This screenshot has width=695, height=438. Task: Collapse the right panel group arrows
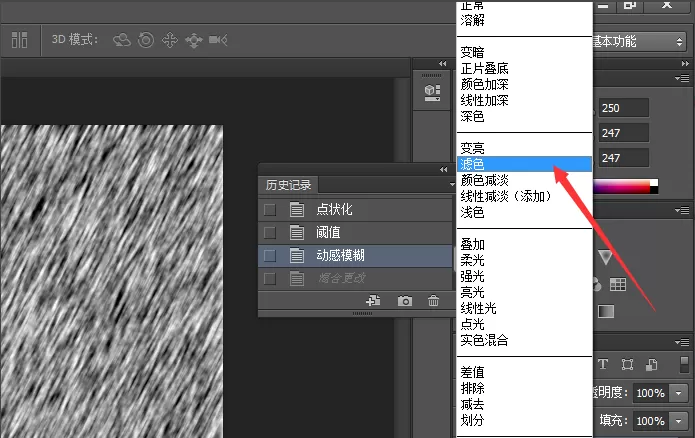[x=685, y=63]
